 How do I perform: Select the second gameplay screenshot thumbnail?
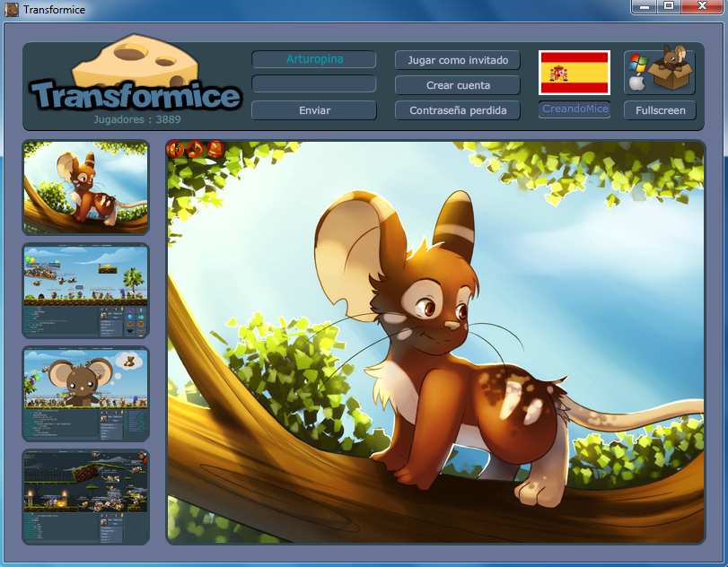coord(85,291)
